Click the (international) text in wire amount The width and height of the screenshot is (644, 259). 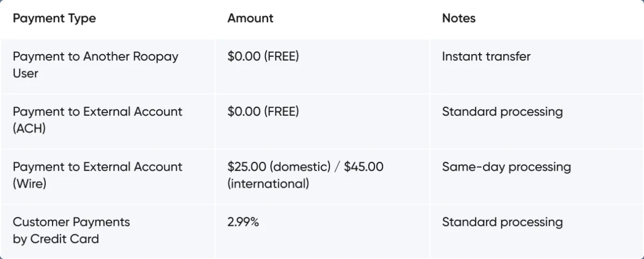coord(268,184)
